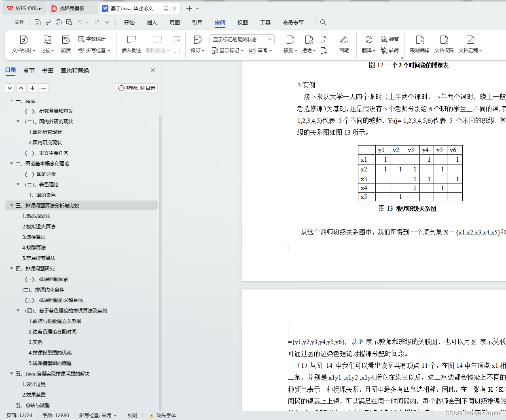The width and height of the screenshot is (506, 420).
Task: Open the 翻译 translate tool
Action: 368,44
